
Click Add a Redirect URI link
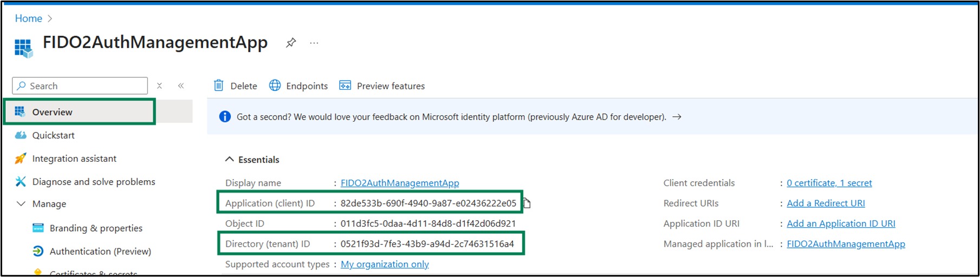point(826,203)
